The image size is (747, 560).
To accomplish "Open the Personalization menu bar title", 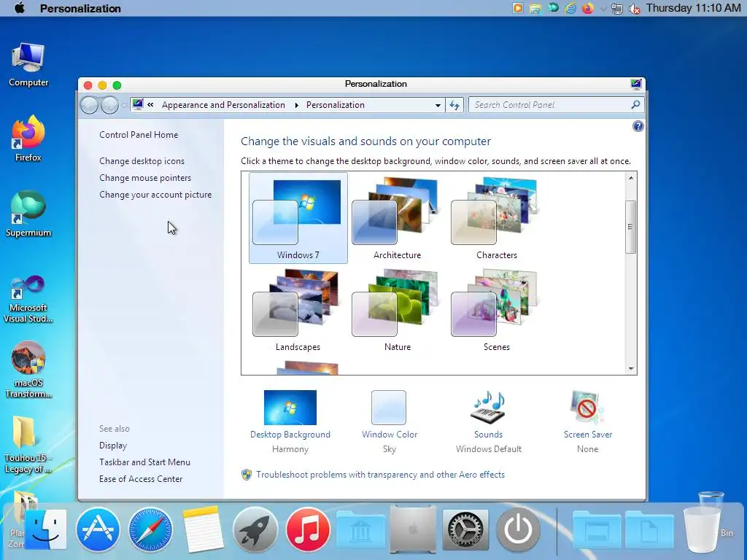I will point(80,8).
